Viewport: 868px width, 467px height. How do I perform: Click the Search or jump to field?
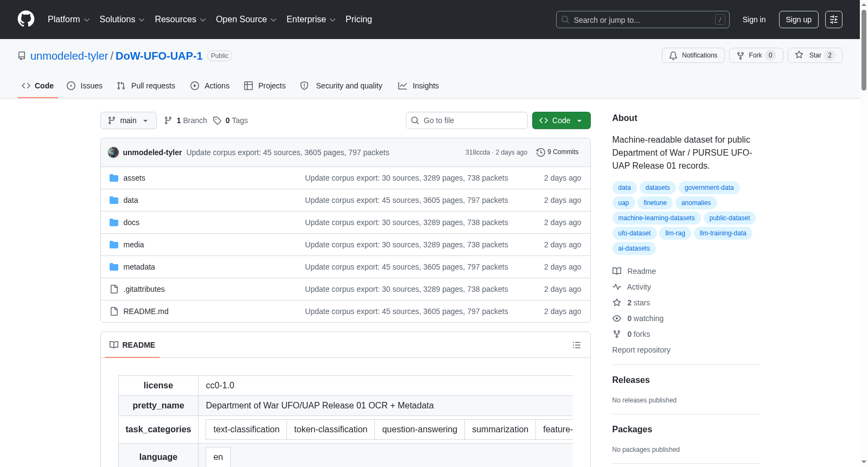[643, 20]
